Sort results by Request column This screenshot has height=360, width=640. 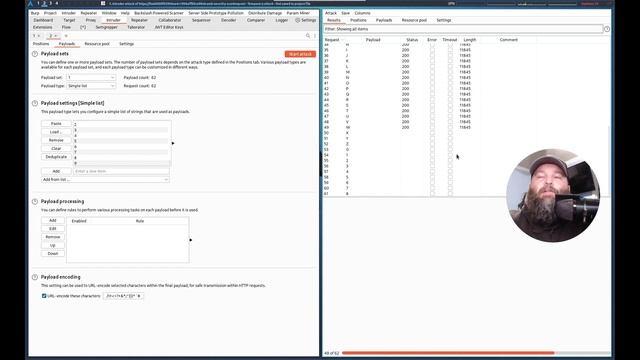click(332, 40)
